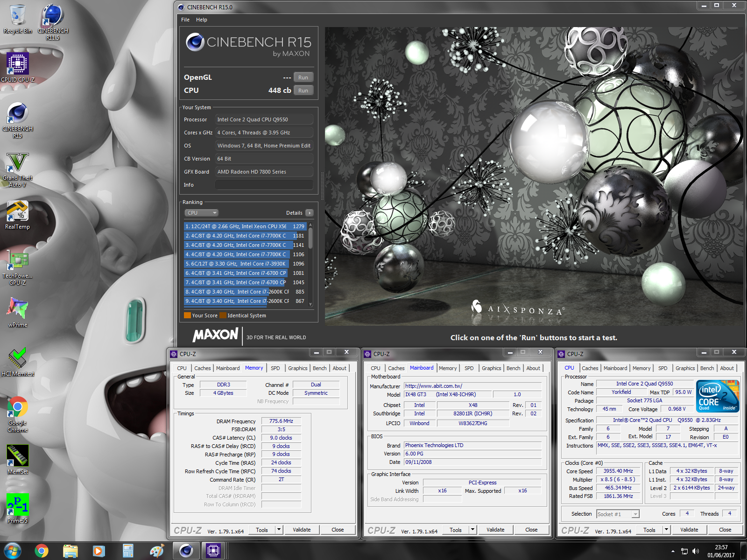The image size is (747, 560).
Task: Run the CPU benchmark
Action: 303,91
